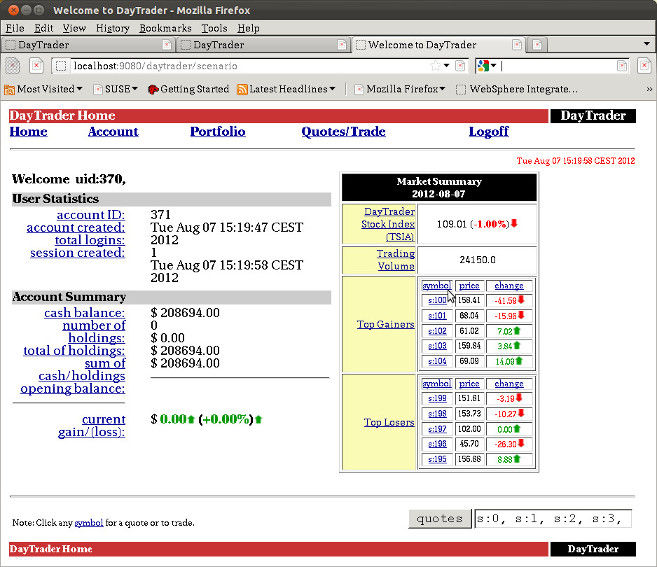The width and height of the screenshot is (657, 567).
Task: Click the red down arrow in the s:199 row
Action: click(519, 398)
